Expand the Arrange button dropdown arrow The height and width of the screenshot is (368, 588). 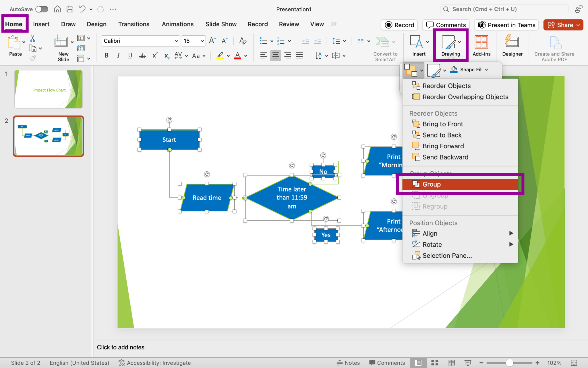click(421, 70)
